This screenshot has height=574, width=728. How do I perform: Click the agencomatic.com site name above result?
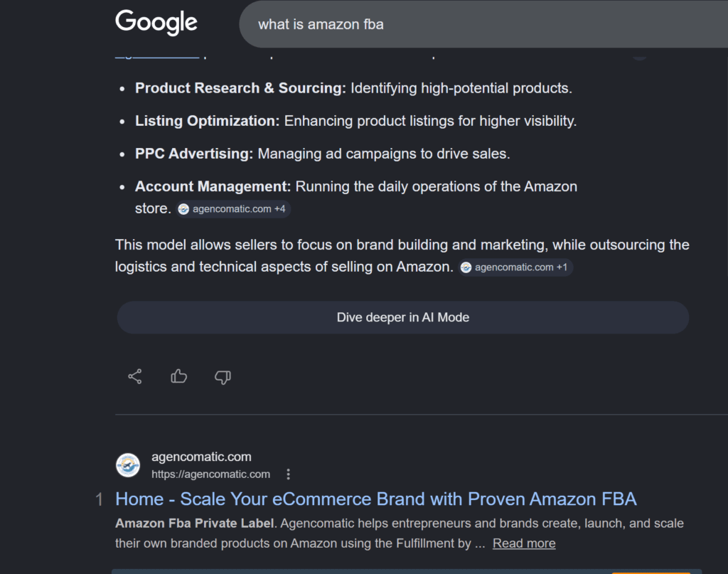201,457
